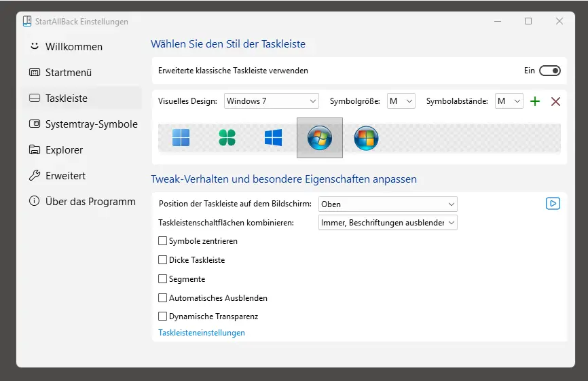Enable the Symbole zentrieren checkbox
The image size is (588, 381).
[163, 241]
